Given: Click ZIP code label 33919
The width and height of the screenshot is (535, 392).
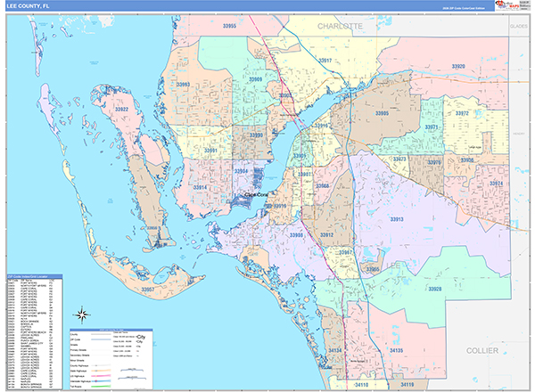Looking at the screenshot, I should [280, 206].
